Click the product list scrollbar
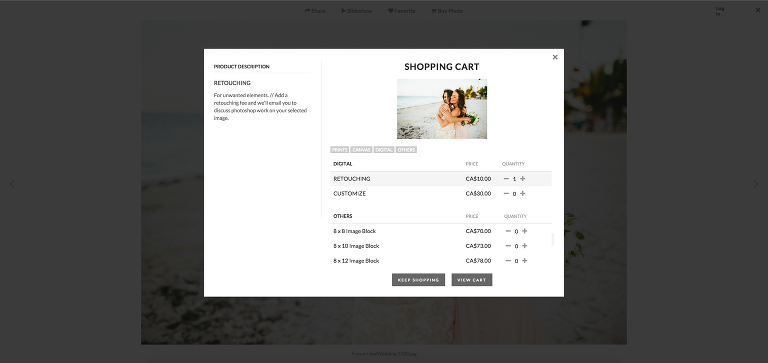The width and height of the screenshot is (768, 363). 553,240
